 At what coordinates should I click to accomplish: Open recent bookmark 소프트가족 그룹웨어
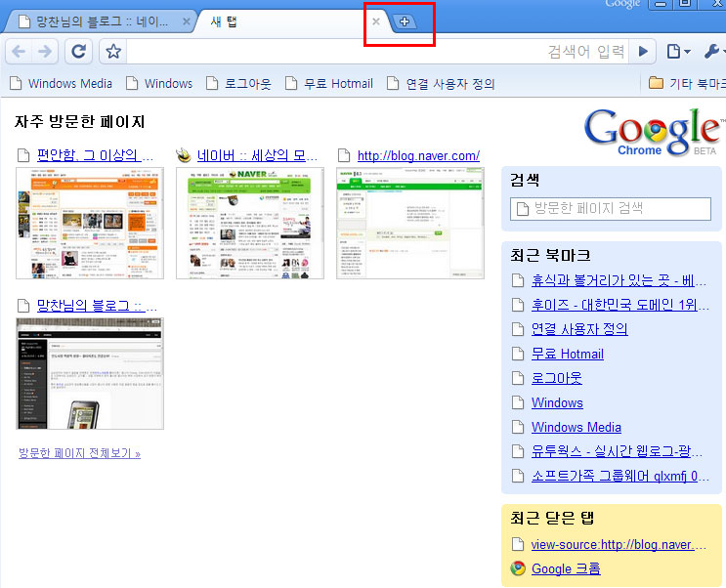coord(619,476)
